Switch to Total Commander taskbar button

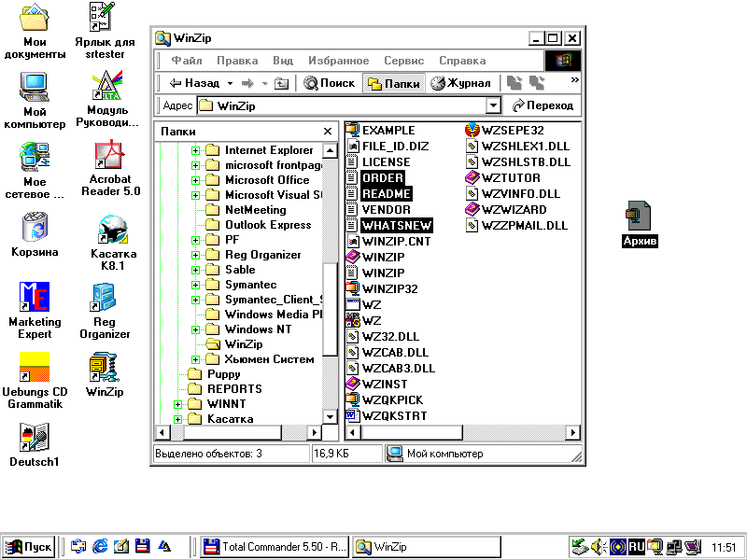[275, 546]
